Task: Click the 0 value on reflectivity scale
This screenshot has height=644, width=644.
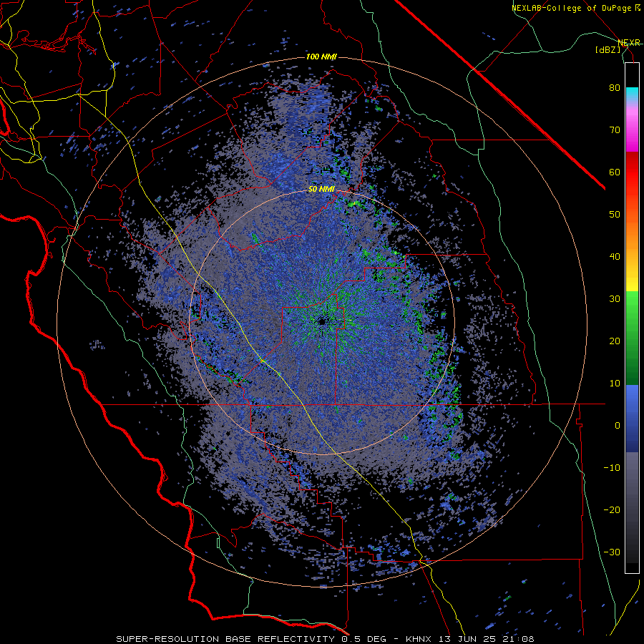Action: click(618, 426)
